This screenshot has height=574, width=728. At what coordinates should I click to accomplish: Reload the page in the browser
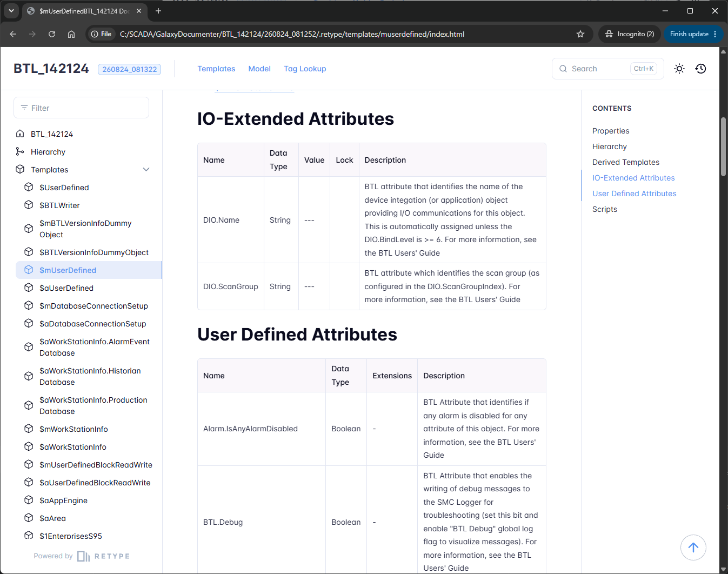[52, 34]
